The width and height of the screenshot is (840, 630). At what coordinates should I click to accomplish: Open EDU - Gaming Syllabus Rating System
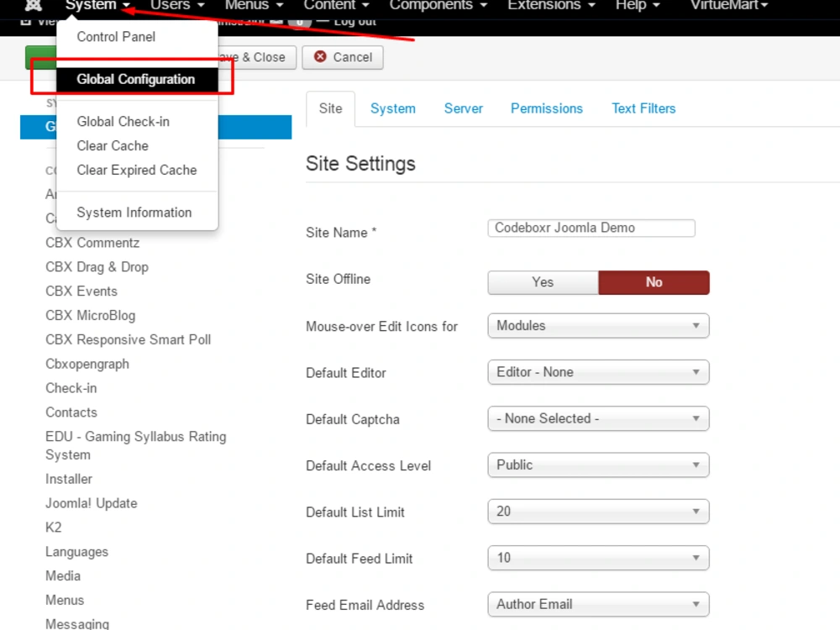(x=135, y=446)
